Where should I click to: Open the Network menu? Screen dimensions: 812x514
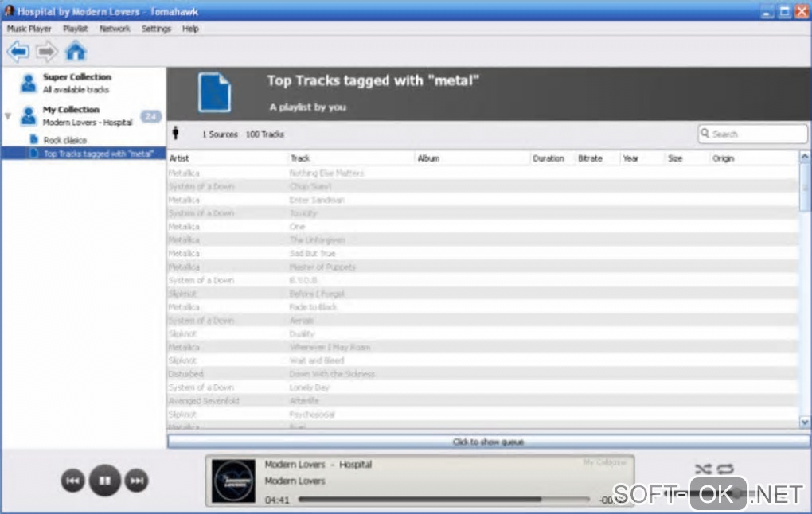(115, 29)
